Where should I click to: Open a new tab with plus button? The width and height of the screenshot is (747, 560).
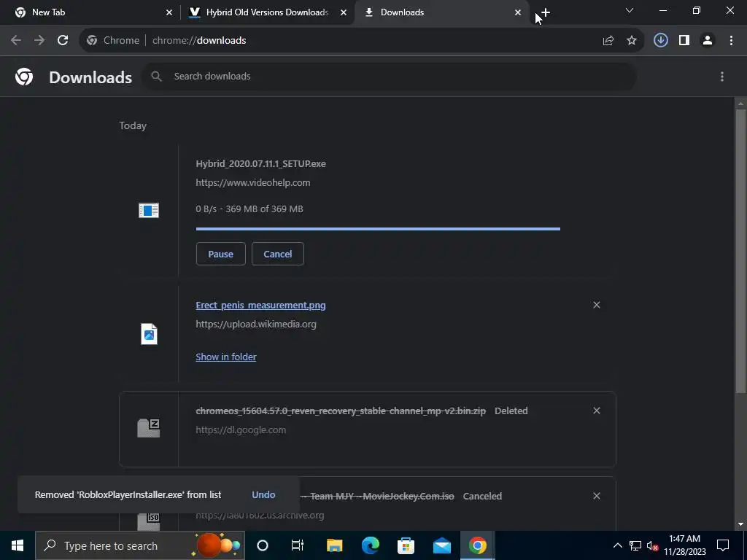[546, 12]
